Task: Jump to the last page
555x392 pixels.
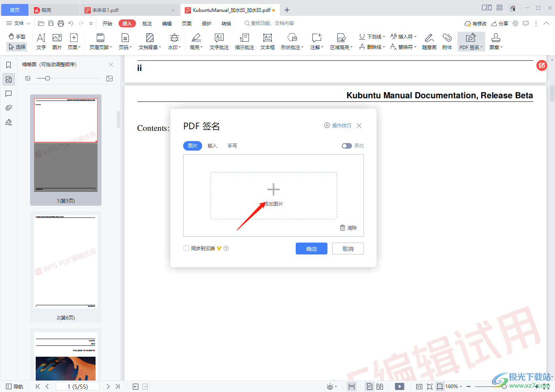Action: pyautogui.click(x=117, y=386)
